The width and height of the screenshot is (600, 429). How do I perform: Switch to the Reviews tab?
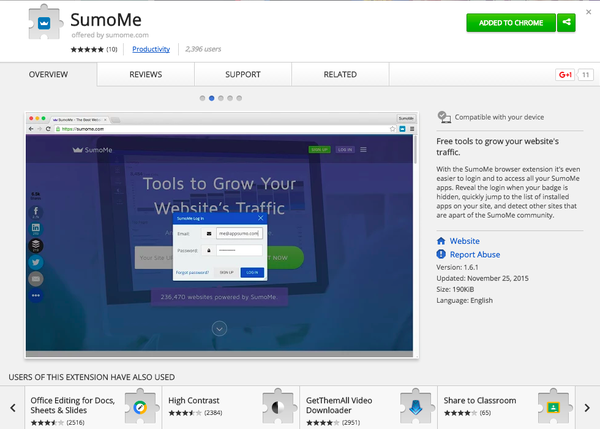tap(145, 74)
